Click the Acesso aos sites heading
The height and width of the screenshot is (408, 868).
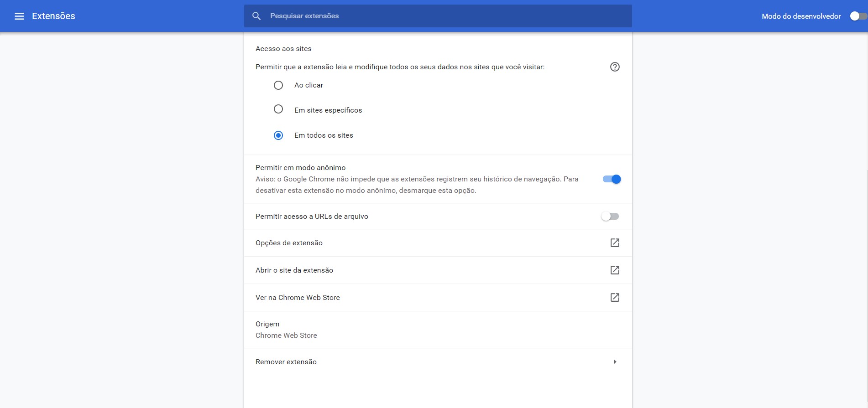click(x=283, y=49)
